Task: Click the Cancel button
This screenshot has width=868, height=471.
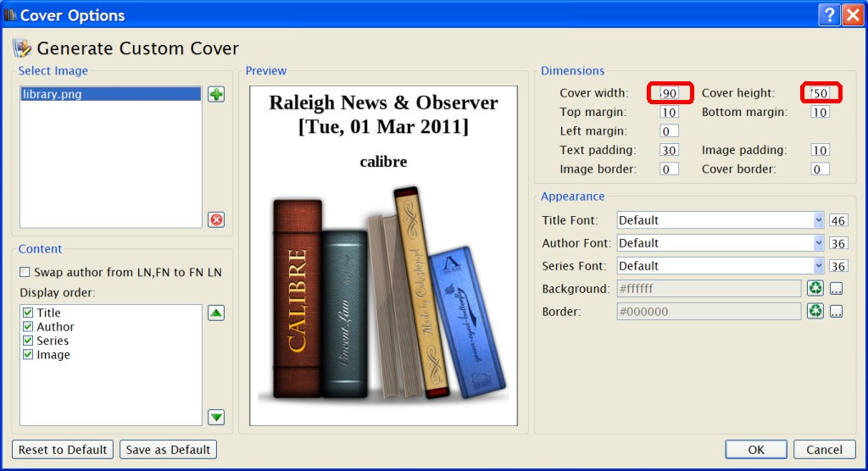Action: tap(824, 450)
